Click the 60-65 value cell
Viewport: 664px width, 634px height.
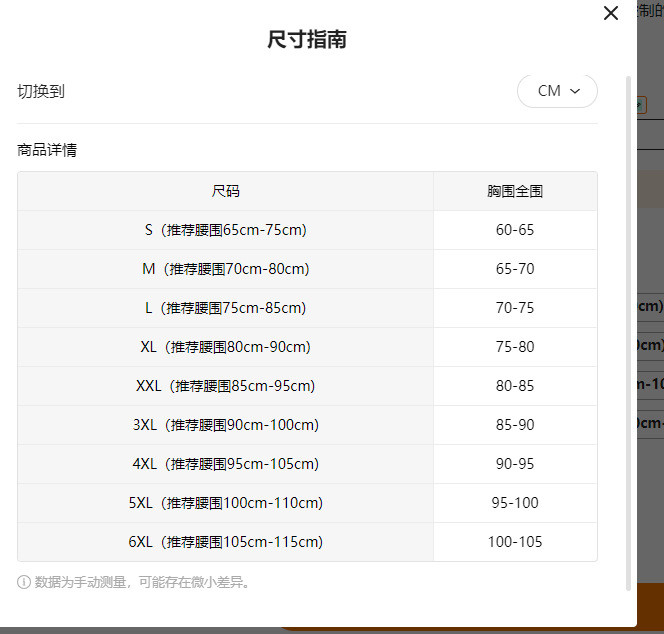pyautogui.click(x=515, y=230)
